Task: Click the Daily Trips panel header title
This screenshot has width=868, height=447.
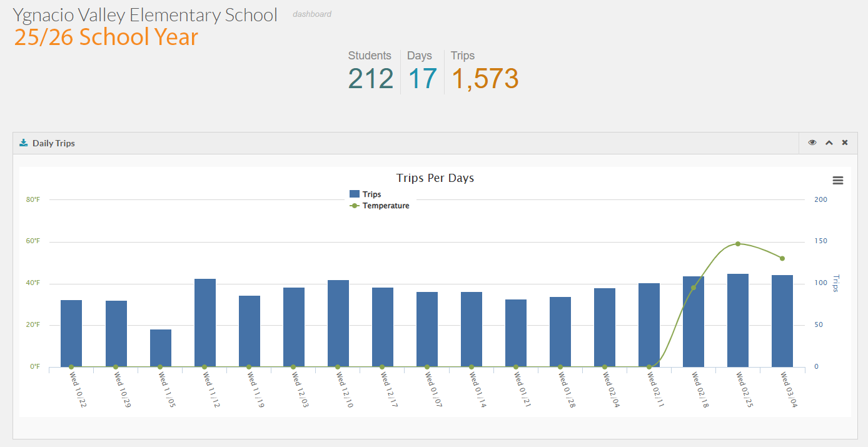Action: tap(54, 143)
